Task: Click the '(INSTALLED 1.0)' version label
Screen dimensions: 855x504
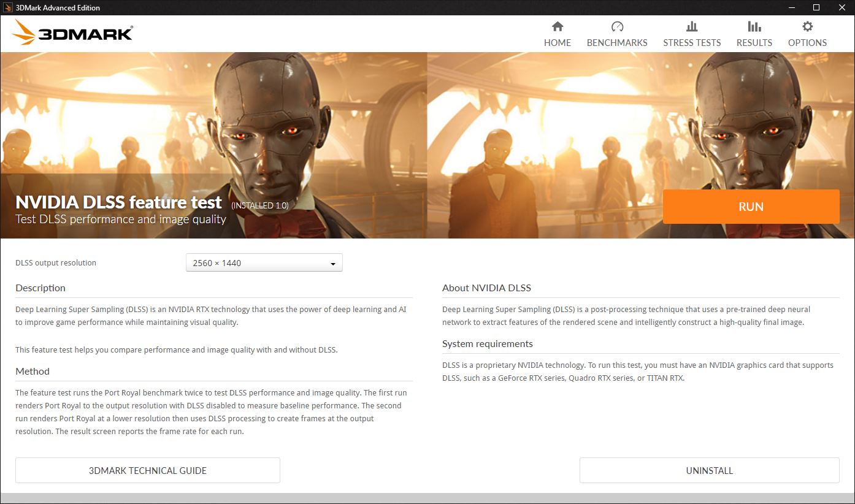Action: 259,205
